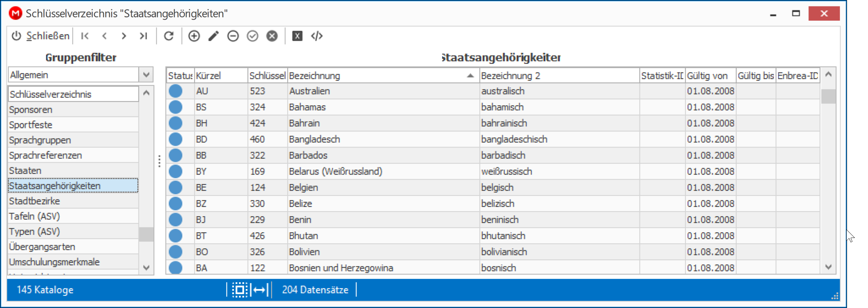Select Tafeln (ASV) catalog entry
Viewport: 868px width, 308px height.
tap(73, 216)
